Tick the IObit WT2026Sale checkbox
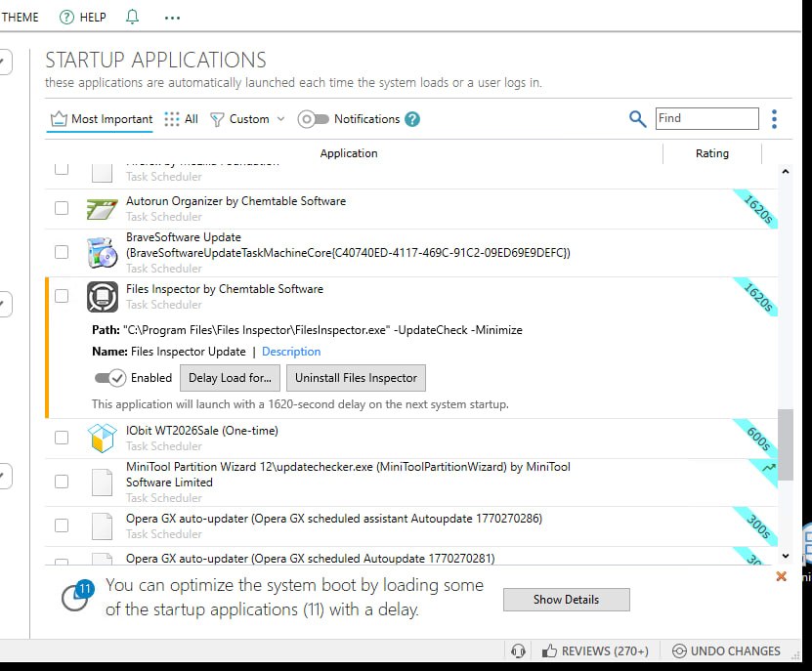 click(x=62, y=438)
